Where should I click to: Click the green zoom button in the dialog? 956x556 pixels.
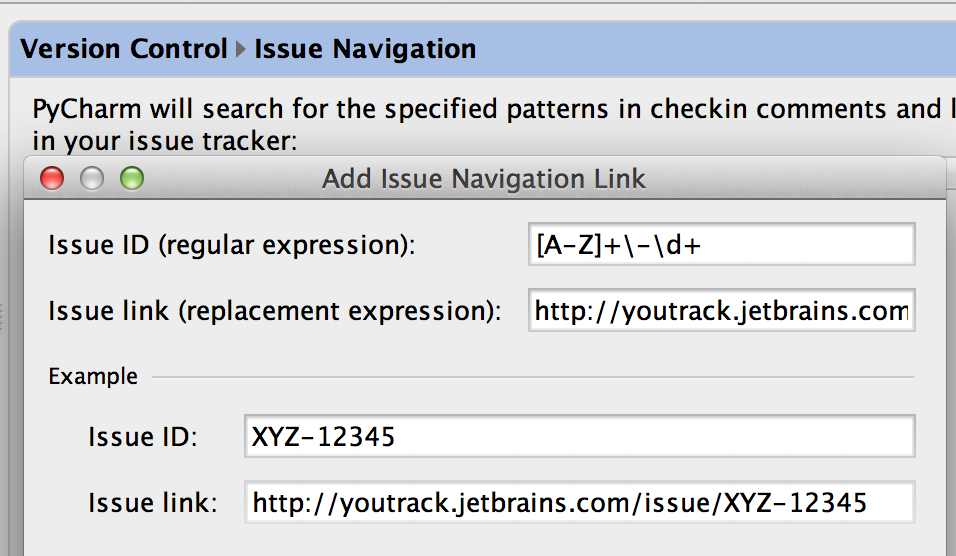pyautogui.click(x=132, y=179)
